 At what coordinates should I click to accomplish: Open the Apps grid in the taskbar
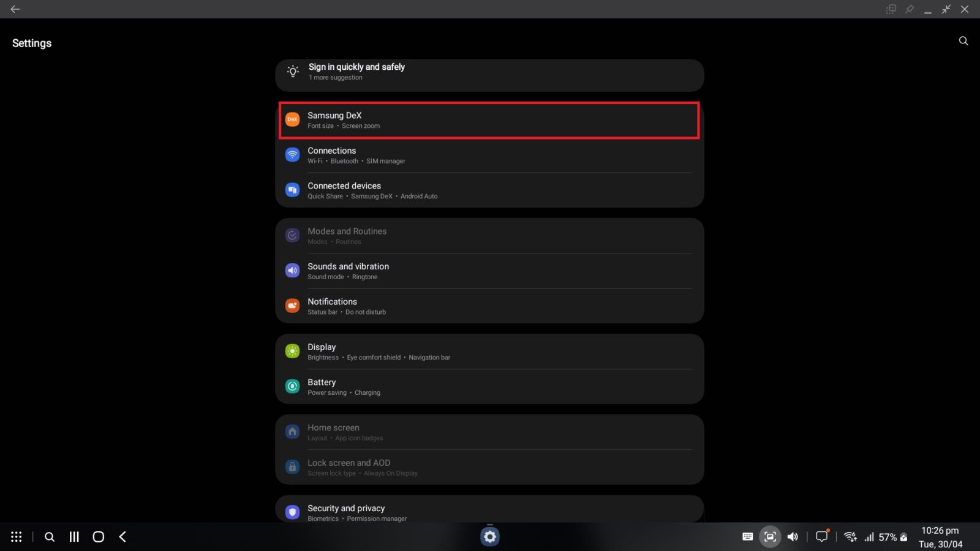tap(17, 536)
